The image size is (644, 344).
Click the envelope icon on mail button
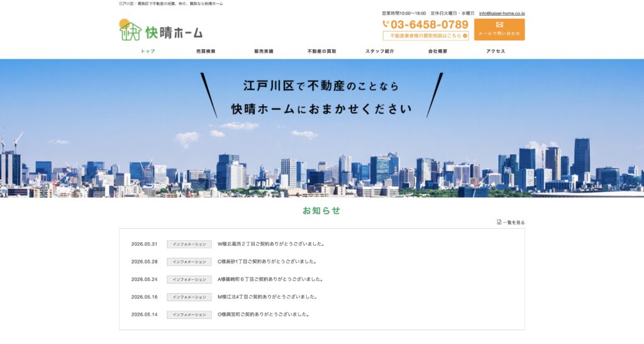pyautogui.click(x=499, y=25)
